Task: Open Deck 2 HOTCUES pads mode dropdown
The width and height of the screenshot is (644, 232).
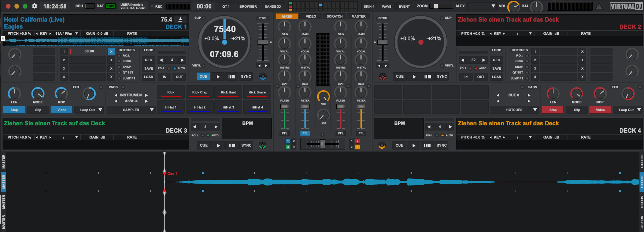Action: tap(535, 110)
